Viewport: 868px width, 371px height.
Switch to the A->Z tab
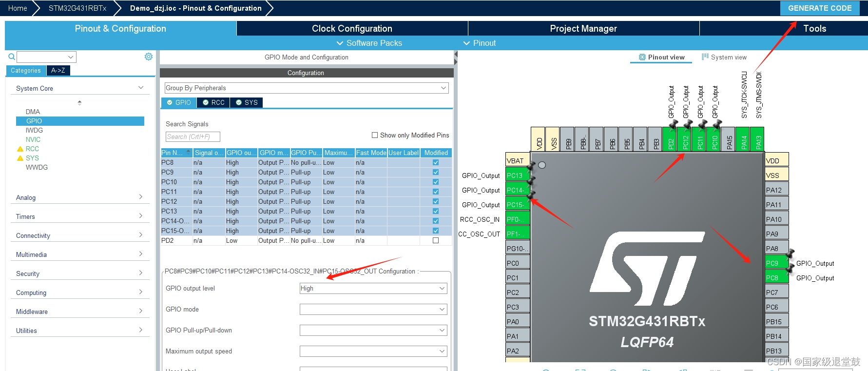click(58, 70)
